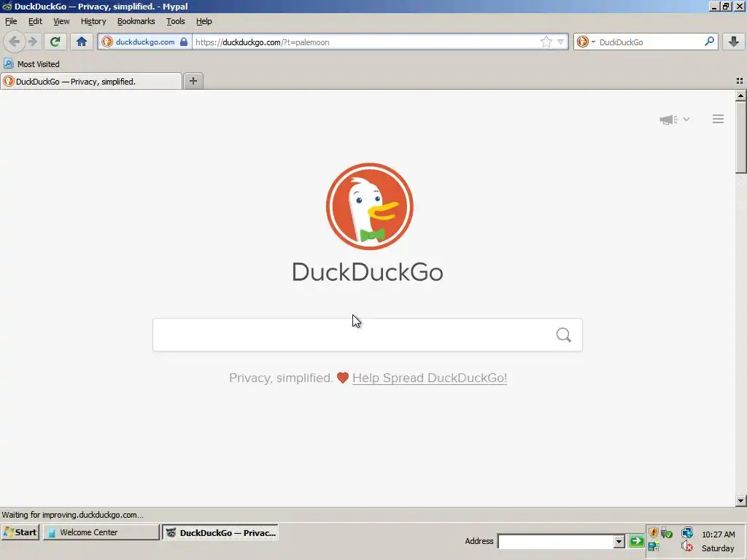Click the DuckDuckGo wordmark text
Screen dimensions: 747x560
click(368, 273)
